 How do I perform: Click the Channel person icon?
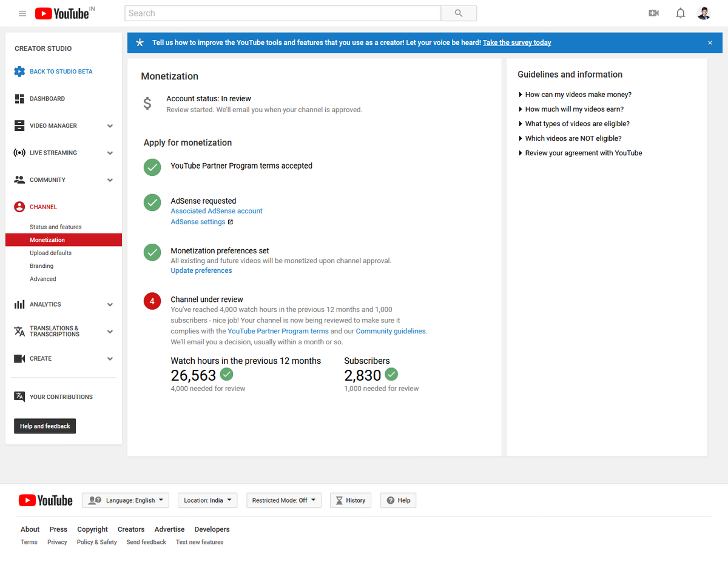[x=19, y=207]
